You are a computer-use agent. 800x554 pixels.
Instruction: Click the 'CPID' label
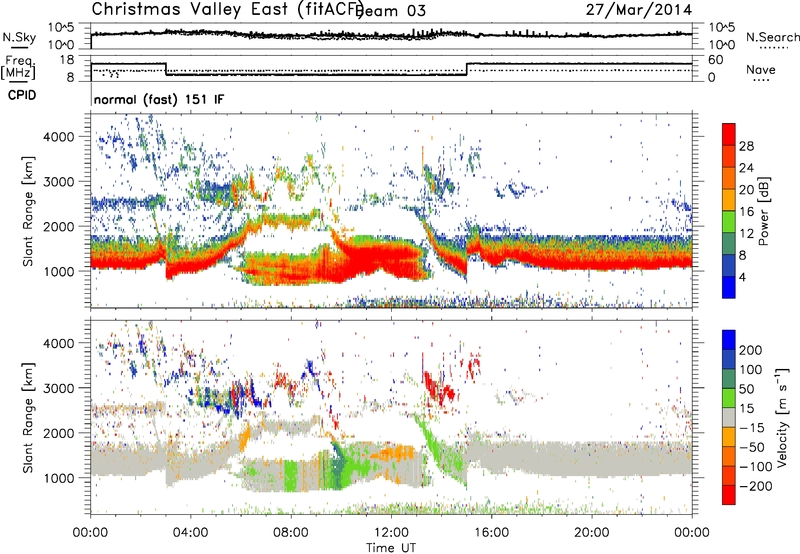(22, 95)
